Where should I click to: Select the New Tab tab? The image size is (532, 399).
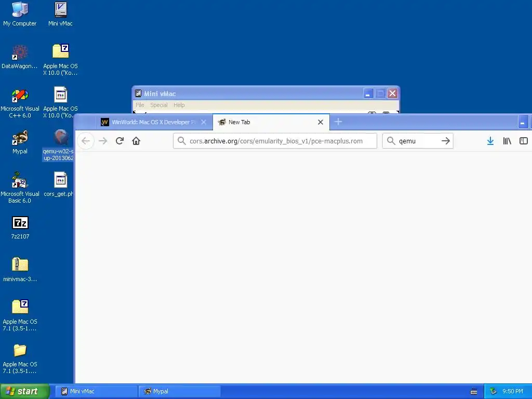(271, 122)
